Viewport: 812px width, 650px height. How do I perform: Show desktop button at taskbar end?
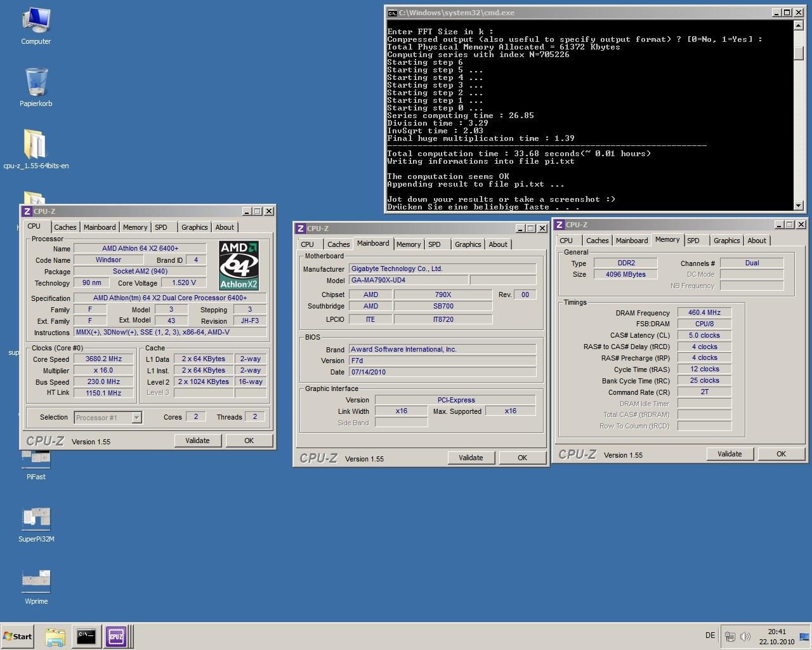(804, 637)
